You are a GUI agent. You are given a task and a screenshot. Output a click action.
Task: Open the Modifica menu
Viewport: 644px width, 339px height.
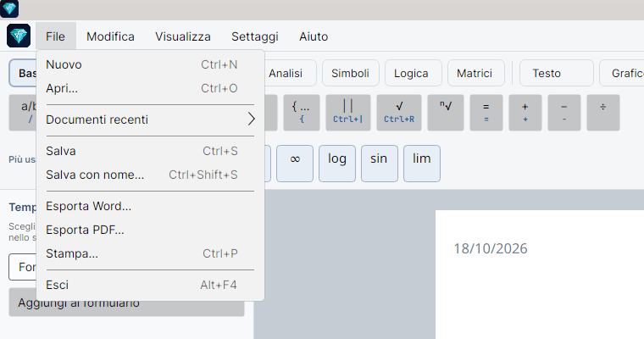pyautogui.click(x=110, y=36)
